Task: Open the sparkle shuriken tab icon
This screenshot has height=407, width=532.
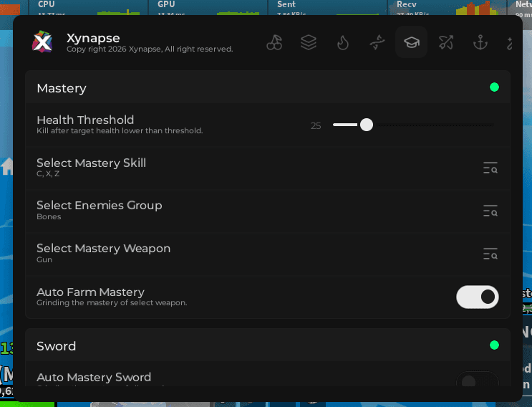Action: click(377, 43)
